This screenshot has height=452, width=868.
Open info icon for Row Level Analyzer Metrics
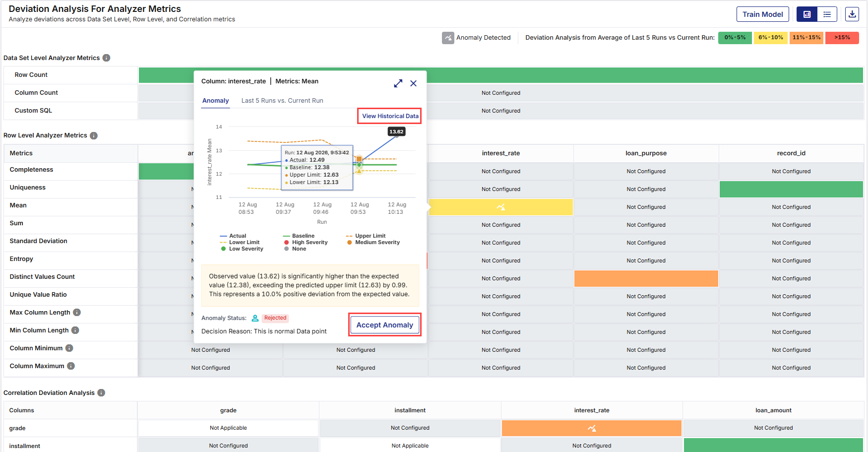(94, 135)
